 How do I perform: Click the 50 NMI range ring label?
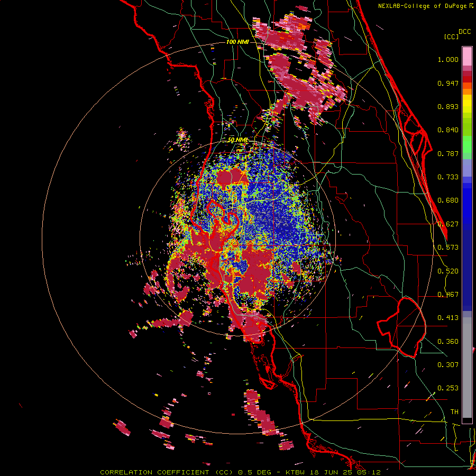[x=237, y=140]
